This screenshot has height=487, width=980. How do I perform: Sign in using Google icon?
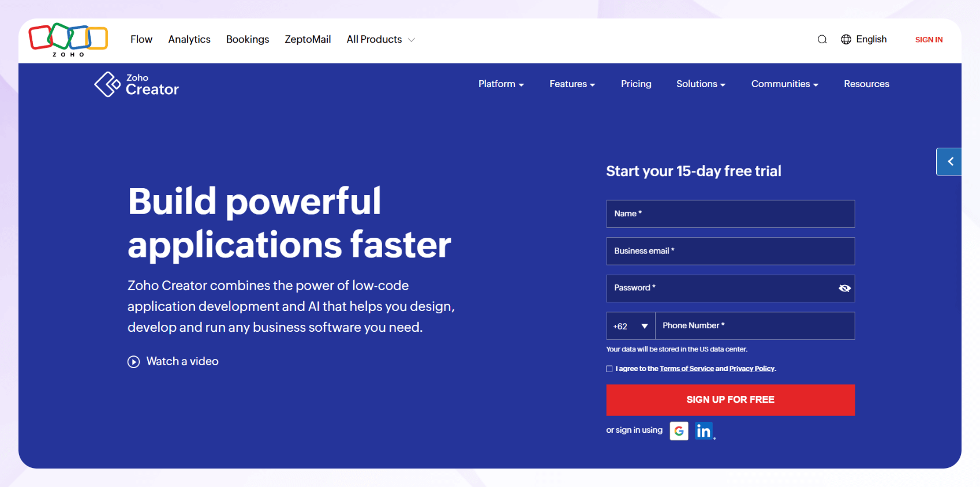[679, 431]
